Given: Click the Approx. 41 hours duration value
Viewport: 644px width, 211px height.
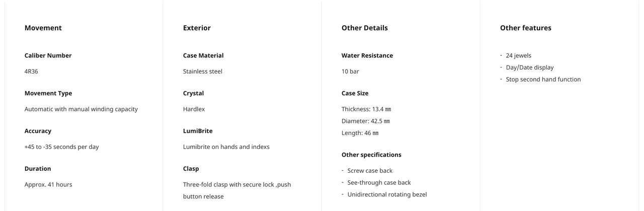Looking at the screenshot, I should tap(48, 185).
